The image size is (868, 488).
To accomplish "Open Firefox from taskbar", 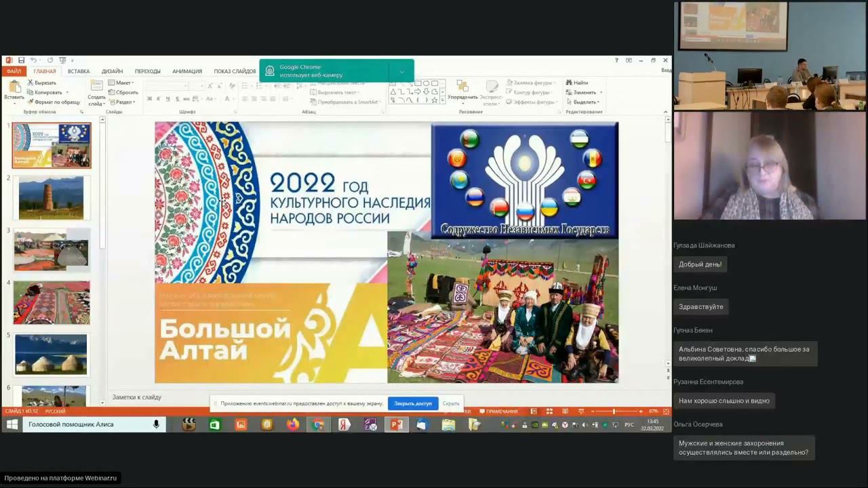I will 292,424.
